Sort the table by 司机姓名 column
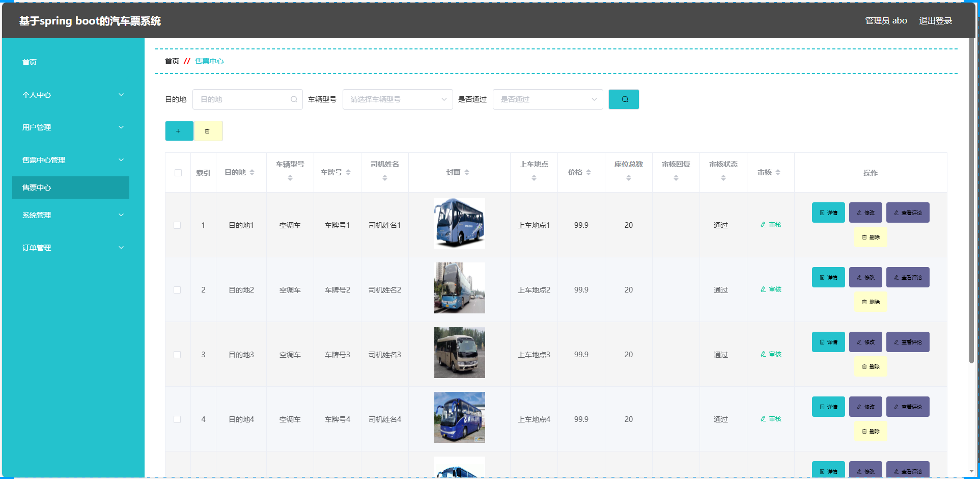Viewport: 980px width, 479px height. click(385, 178)
